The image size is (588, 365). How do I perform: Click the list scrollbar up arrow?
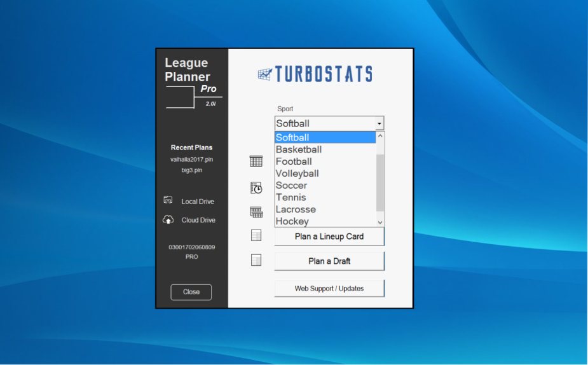pyautogui.click(x=380, y=136)
